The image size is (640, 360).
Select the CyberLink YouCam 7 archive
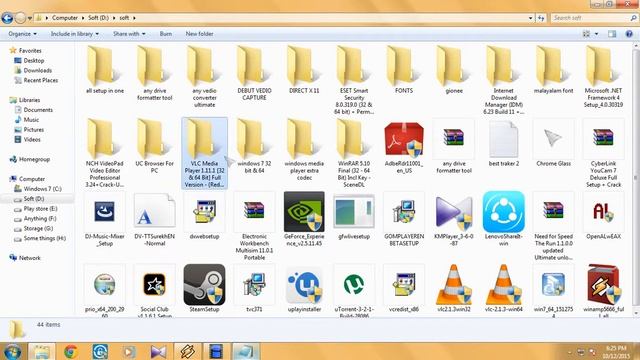tap(603, 138)
